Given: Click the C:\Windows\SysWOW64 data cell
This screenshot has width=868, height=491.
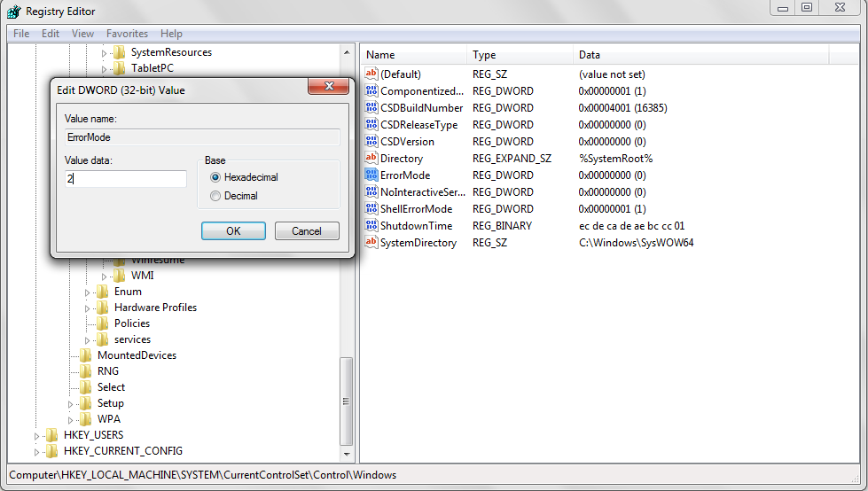Looking at the screenshot, I should 636,243.
